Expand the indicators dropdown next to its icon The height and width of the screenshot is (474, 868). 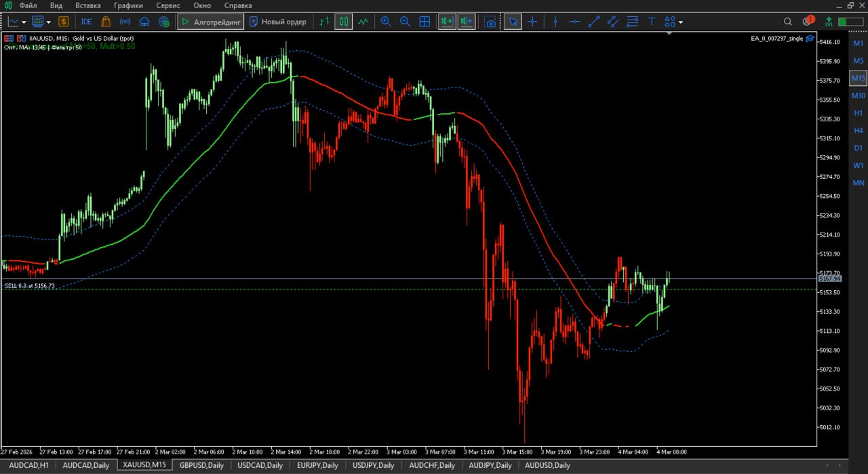click(48, 21)
